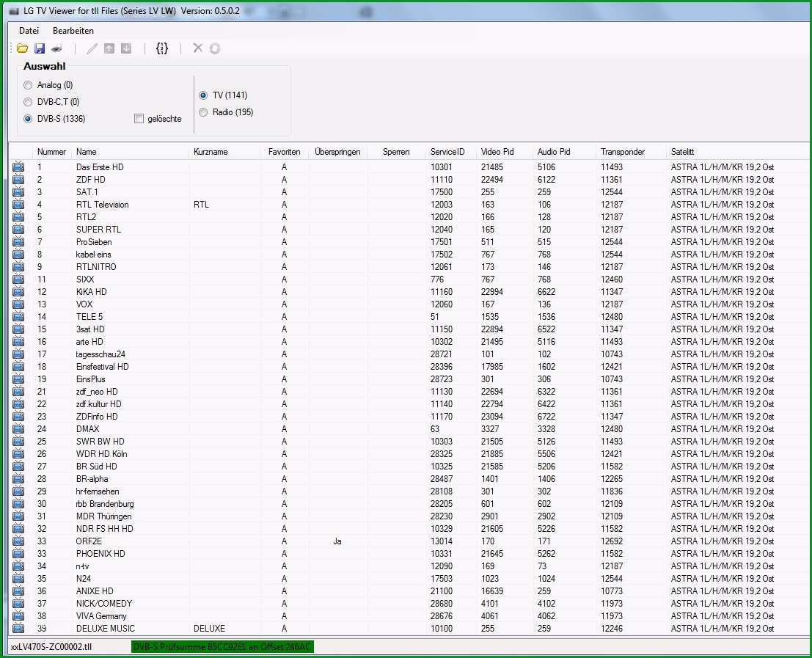The image size is (812, 658).
Task: Click the DELUXE Kurzname cell
Action: [209, 629]
